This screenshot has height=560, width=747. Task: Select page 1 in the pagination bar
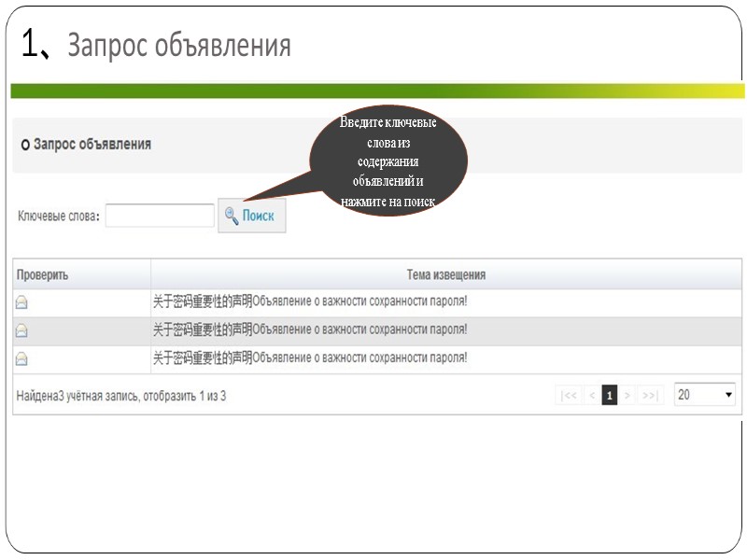coord(609,394)
